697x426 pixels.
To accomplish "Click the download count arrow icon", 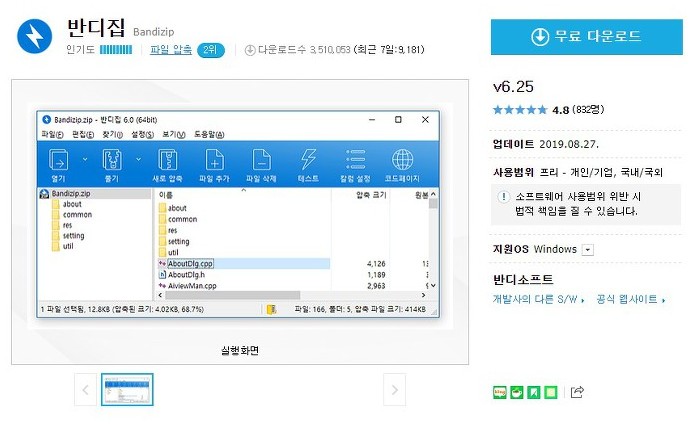I will [x=250, y=50].
